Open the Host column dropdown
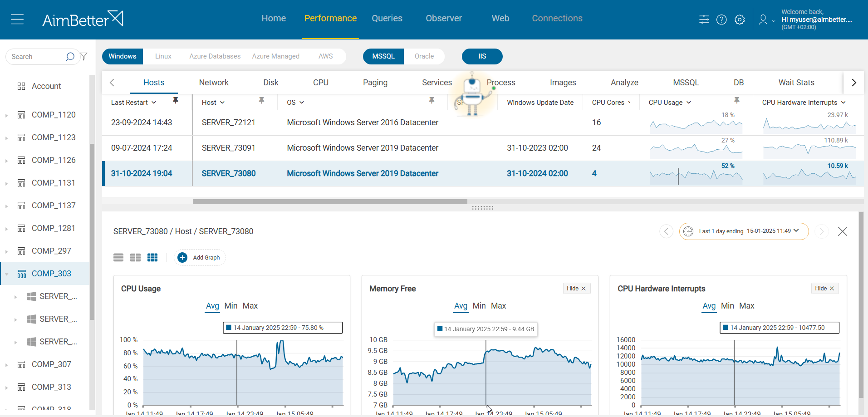 pyautogui.click(x=222, y=103)
